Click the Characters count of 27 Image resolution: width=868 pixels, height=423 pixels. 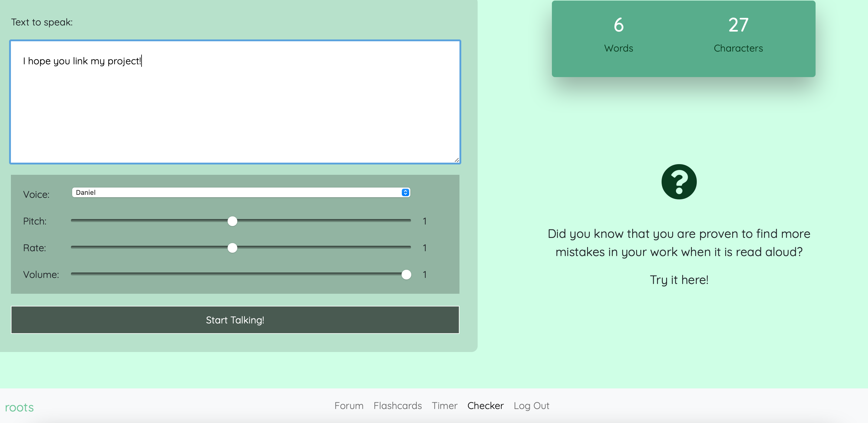coord(738,25)
